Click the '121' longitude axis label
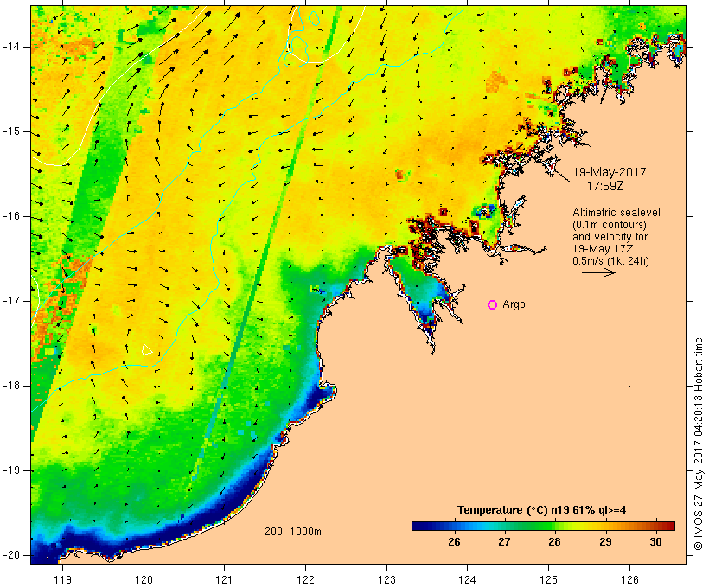The height and width of the screenshot is (588, 709). point(224,579)
